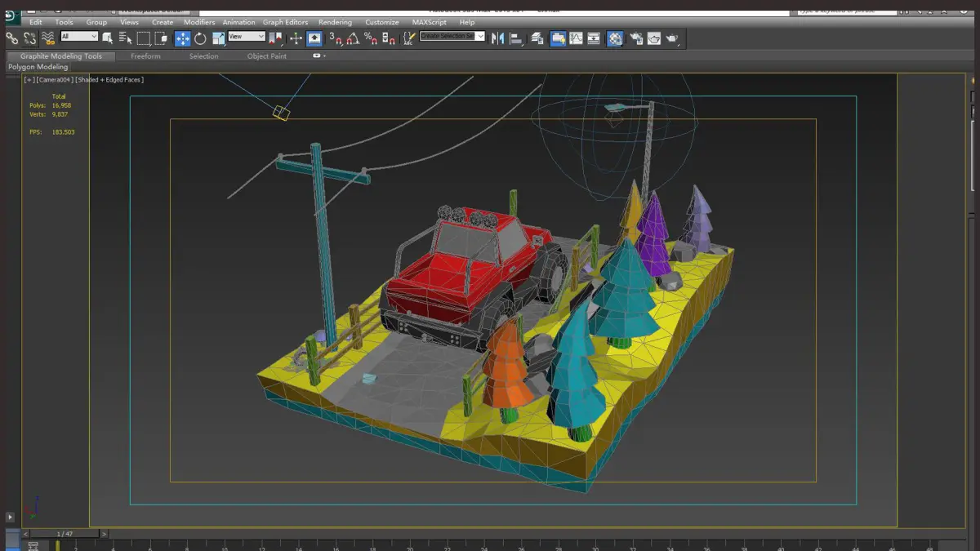This screenshot has width=980, height=551.
Task: Open the Material Editor
Action: tap(615, 38)
